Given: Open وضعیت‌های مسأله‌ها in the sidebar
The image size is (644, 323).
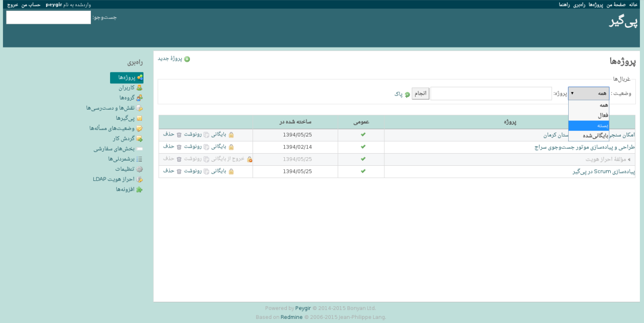Looking at the screenshot, I should [116, 128].
